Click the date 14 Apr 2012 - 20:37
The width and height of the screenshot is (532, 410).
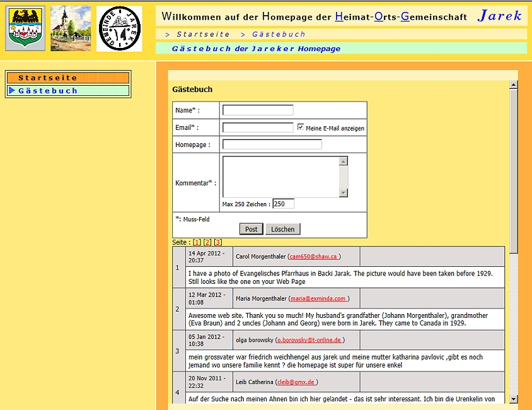pyautogui.click(x=206, y=257)
